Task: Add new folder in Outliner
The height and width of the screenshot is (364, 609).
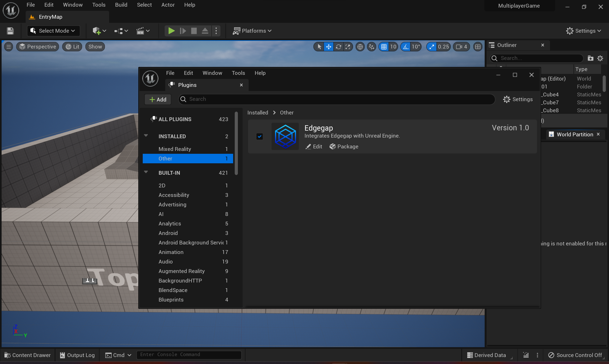Action: click(590, 58)
